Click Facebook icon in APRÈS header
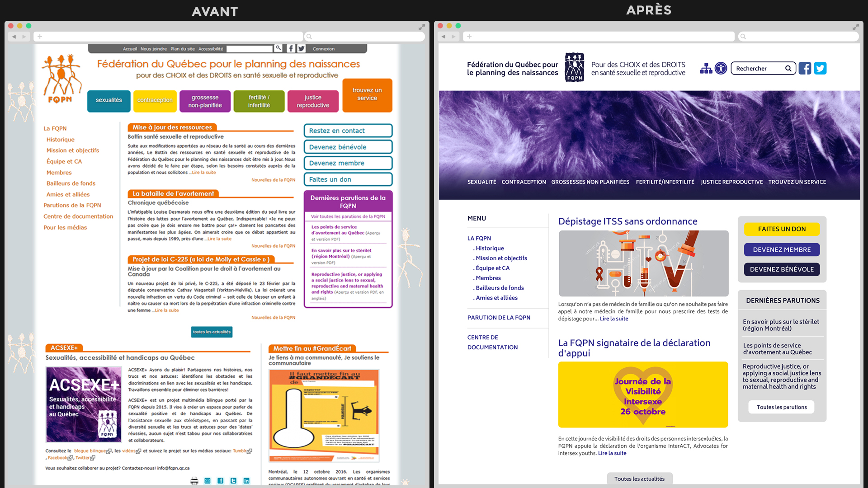The width and height of the screenshot is (868, 488). pyautogui.click(x=805, y=68)
